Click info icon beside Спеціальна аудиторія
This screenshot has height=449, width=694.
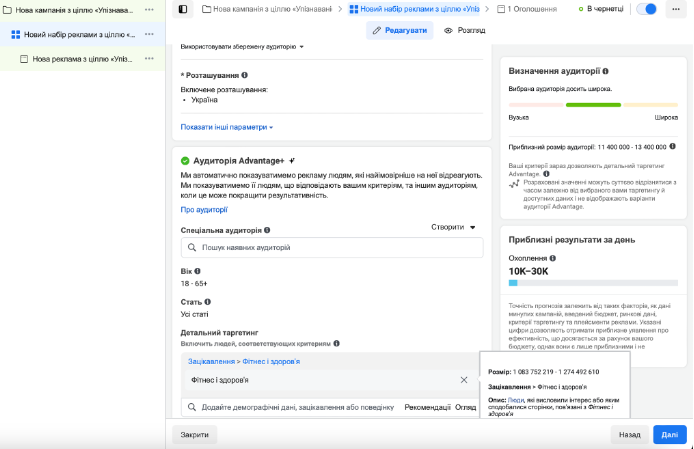[267, 230]
